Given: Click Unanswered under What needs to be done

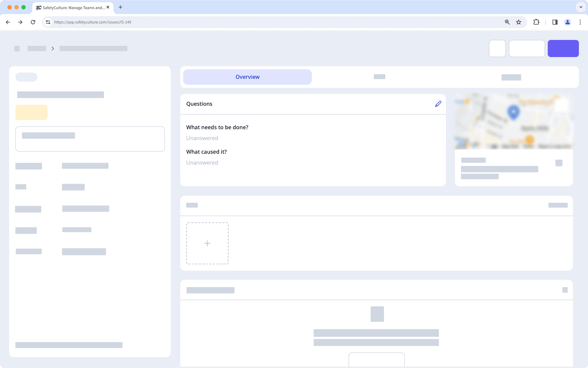Looking at the screenshot, I should point(202,138).
